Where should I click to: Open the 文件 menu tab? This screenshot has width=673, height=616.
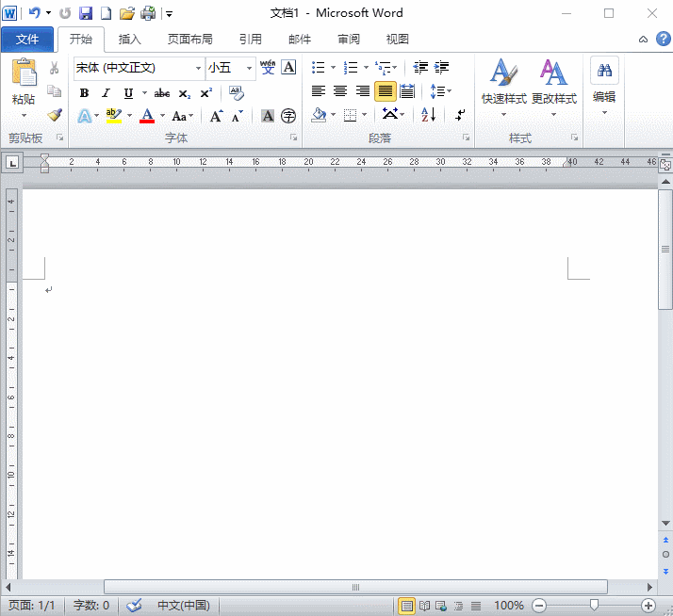pyautogui.click(x=27, y=40)
